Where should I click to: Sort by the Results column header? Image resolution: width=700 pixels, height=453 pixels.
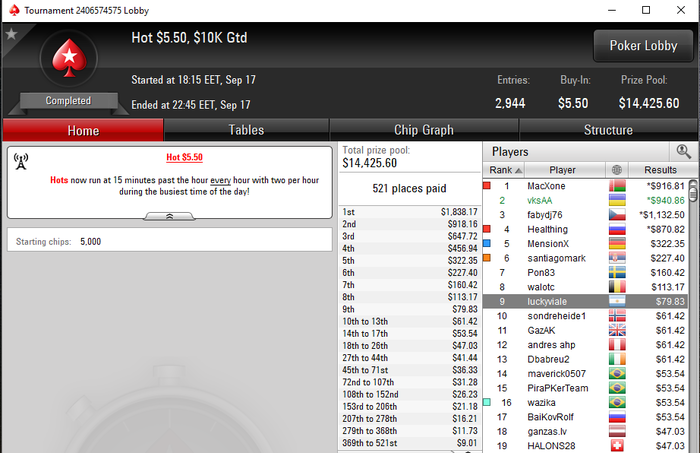(x=661, y=170)
